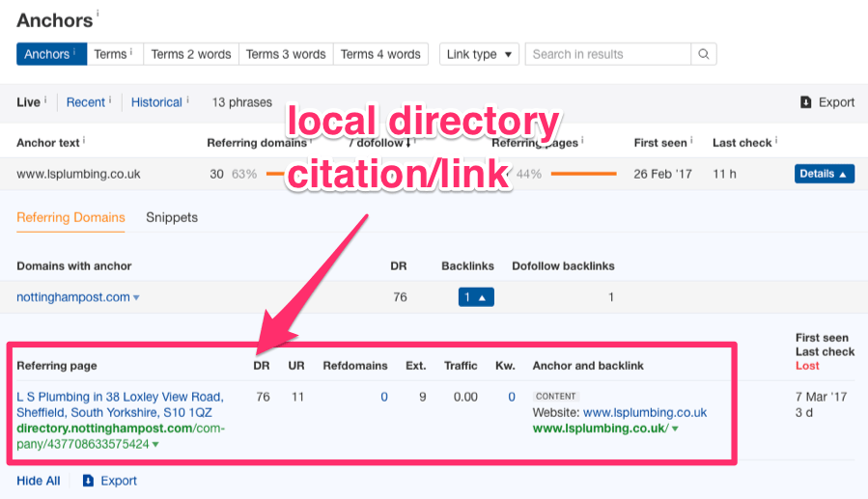Image resolution: width=868 pixels, height=499 pixels.
Task: Click the bottom Export icon beside Hide All
Action: tap(88, 481)
